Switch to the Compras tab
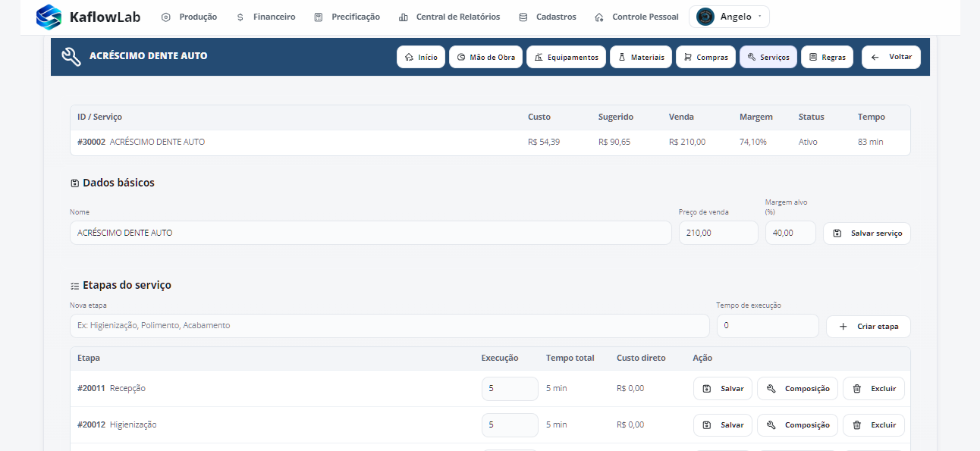The width and height of the screenshot is (980, 451). (x=705, y=57)
